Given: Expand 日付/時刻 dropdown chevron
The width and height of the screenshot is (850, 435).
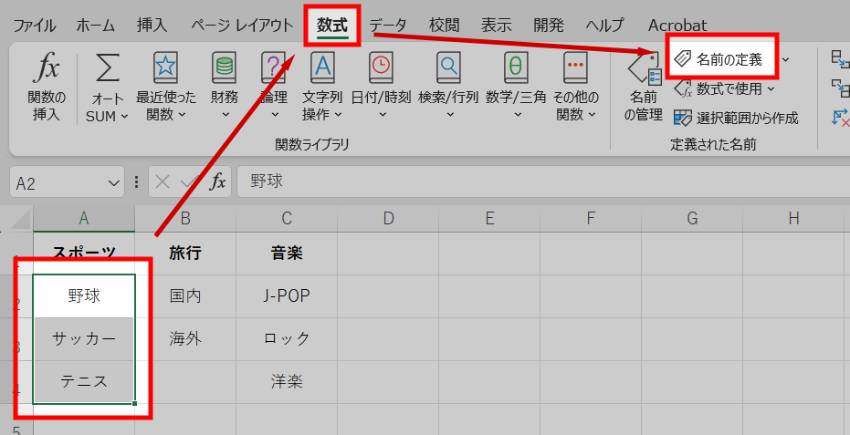Looking at the screenshot, I should pos(383,115).
